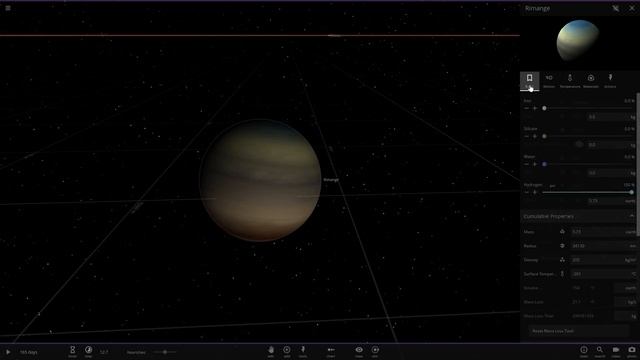This screenshot has height=360, width=640.
Task: Open the Mass Loss Total units dropdown
Action: click(625, 316)
